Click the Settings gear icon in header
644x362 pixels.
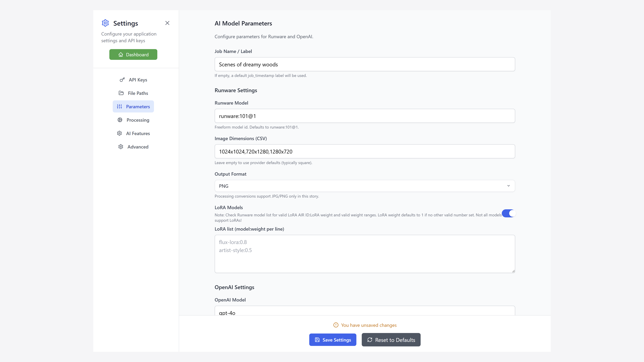(x=105, y=23)
